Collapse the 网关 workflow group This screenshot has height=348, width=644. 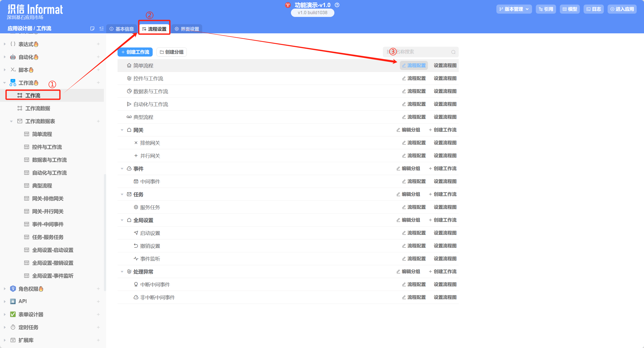pos(122,130)
